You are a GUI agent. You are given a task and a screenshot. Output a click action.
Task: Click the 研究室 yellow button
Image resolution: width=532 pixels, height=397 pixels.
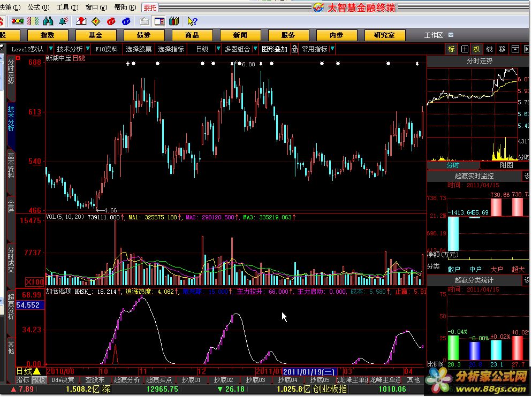tap(385, 35)
